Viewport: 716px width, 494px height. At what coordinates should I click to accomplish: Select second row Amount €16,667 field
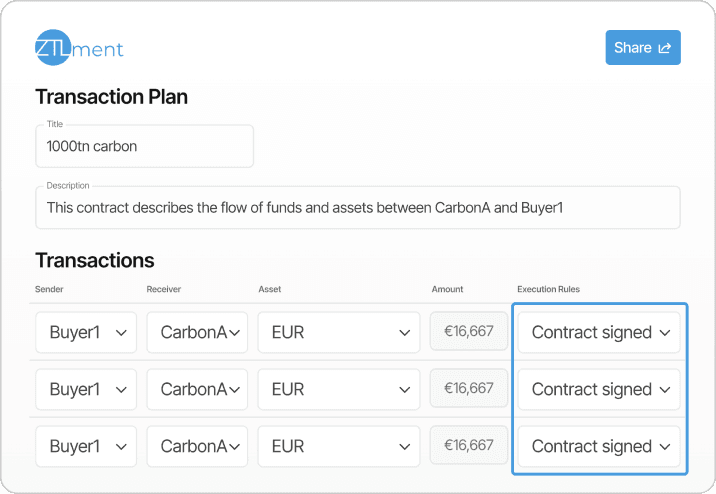tap(468, 388)
